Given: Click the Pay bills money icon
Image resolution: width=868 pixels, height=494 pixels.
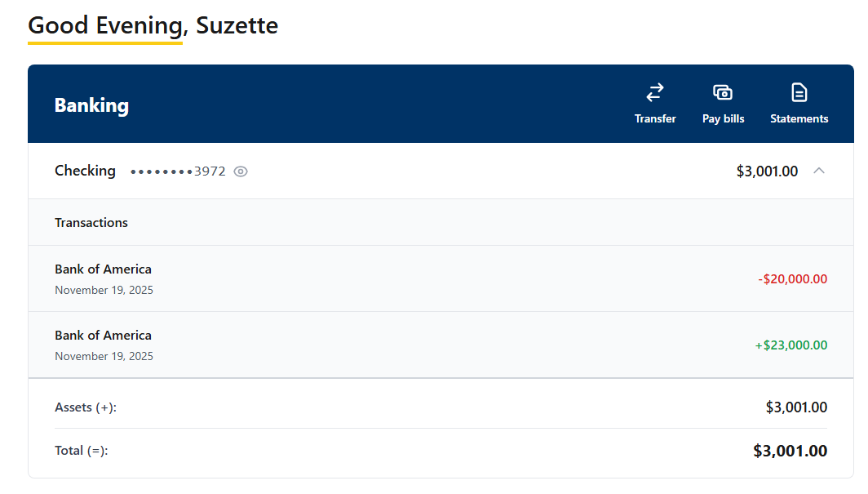Looking at the screenshot, I should click(x=723, y=92).
